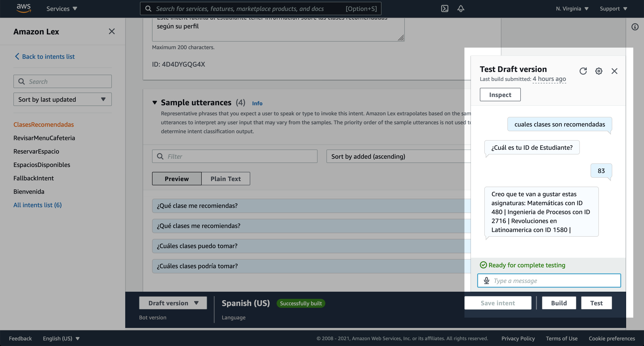The width and height of the screenshot is (644, 346).
Task: Collapse the Sample utterances section
Action: 155,102
